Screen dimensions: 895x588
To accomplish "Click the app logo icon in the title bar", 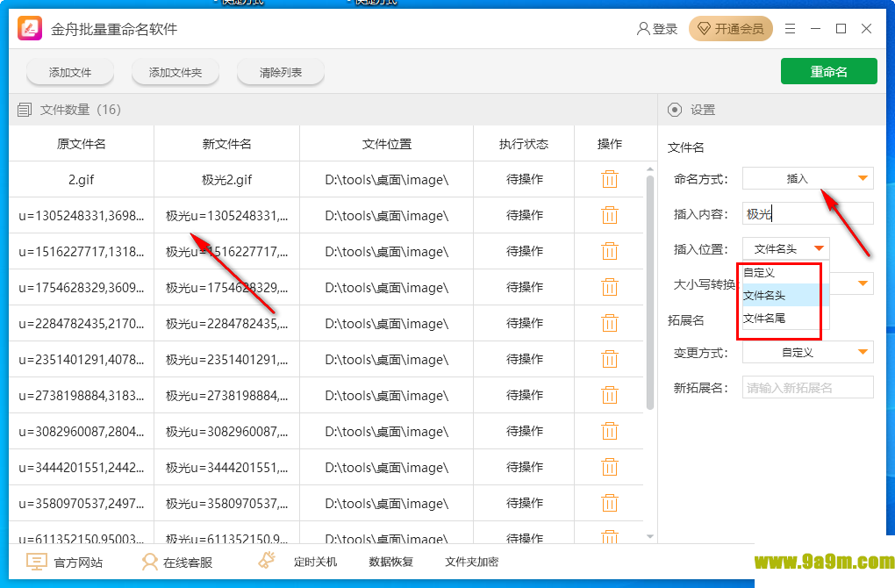I will pyautogui.click(x=30, y=29).
